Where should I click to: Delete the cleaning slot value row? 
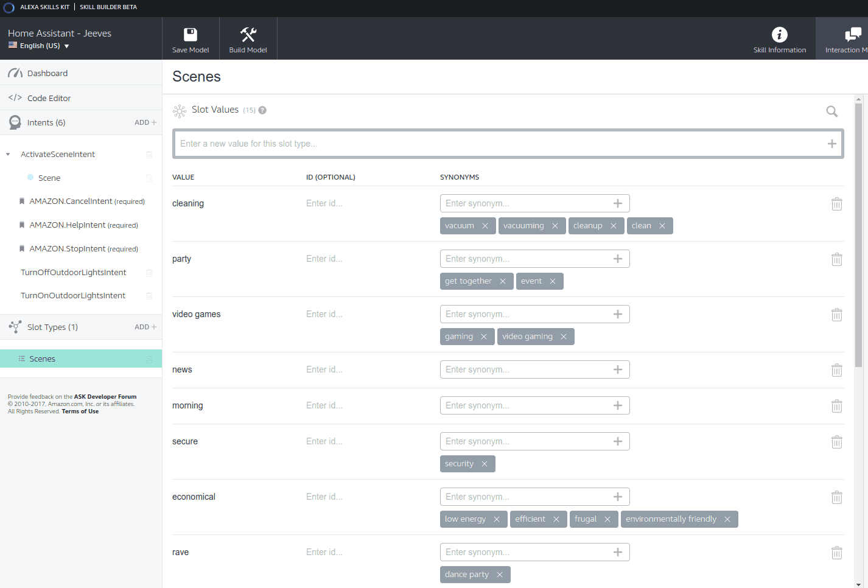tap(836, 204)
